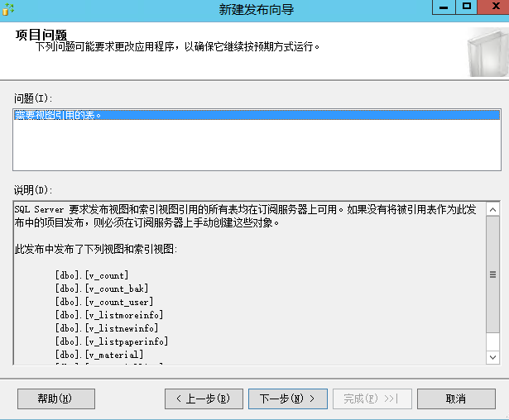Viewport: 509px width, 420px height.
Task: Proceed with the 下一步(N) button
Action: click(x=288, y=399)
